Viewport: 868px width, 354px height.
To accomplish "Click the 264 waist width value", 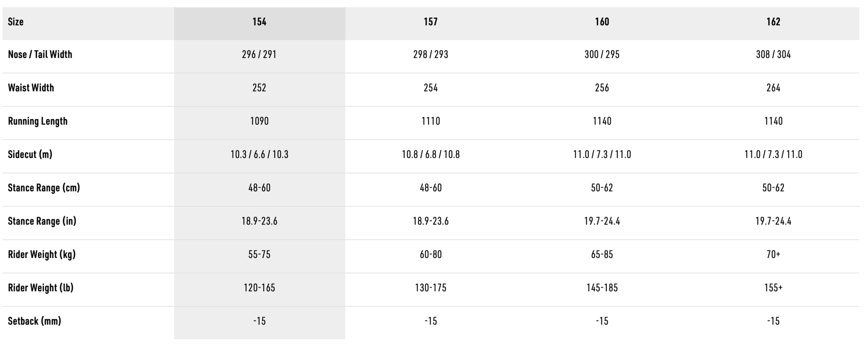I will (773, 88).
